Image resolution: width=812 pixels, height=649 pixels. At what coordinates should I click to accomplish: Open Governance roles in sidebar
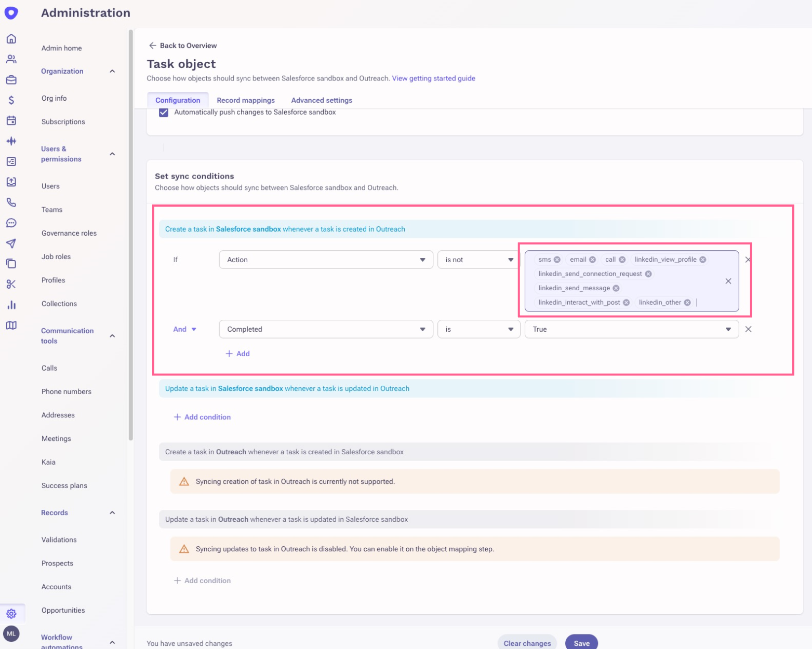(69, 233)
